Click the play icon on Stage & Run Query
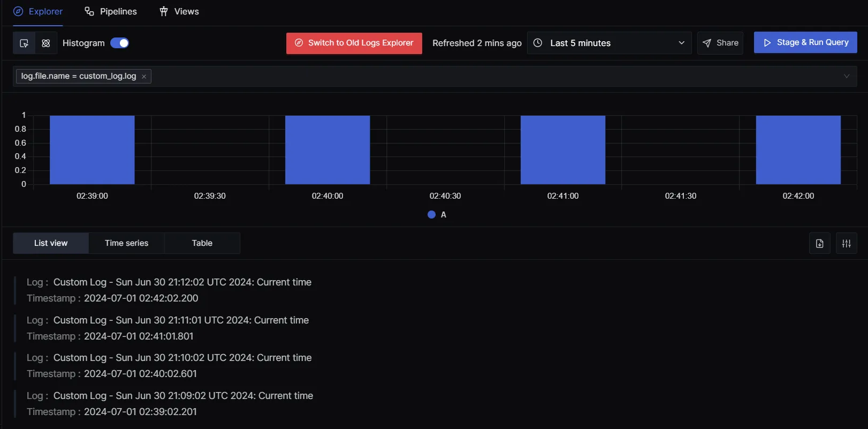The image size is (868, 429). coord(767,42)
